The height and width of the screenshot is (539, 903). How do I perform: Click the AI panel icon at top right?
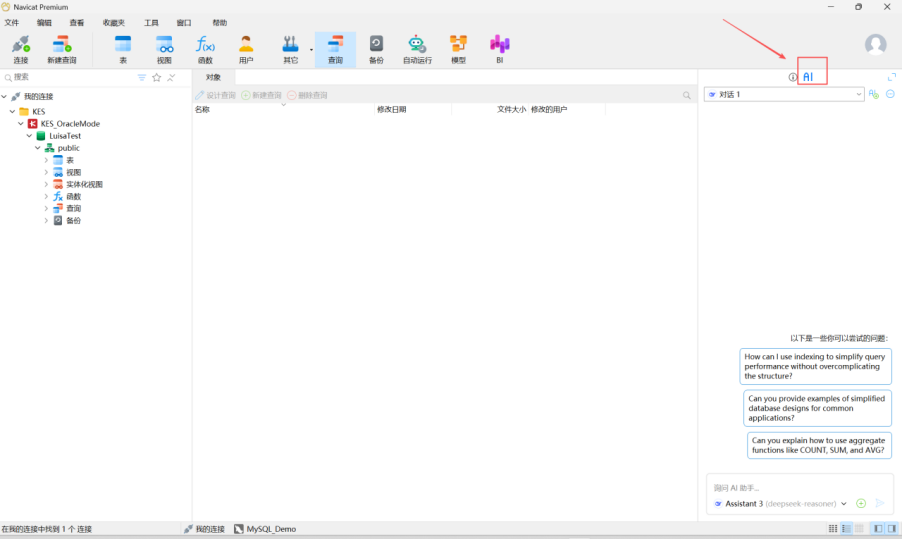click(x=808, y=77)
